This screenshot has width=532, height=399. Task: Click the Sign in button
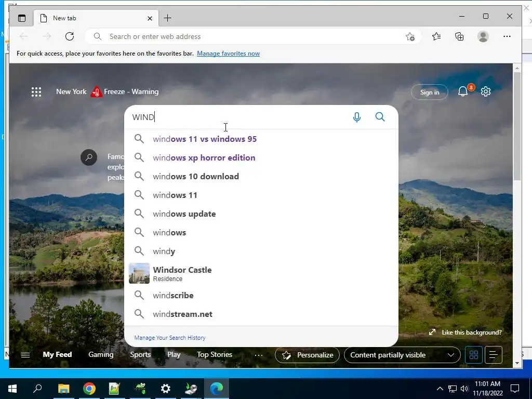point(430,92)
